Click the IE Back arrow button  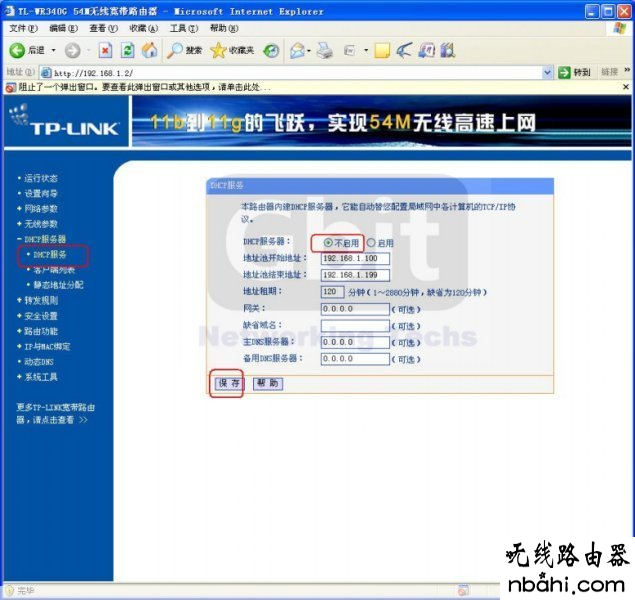pyautogui.click(x=17, y=50)
